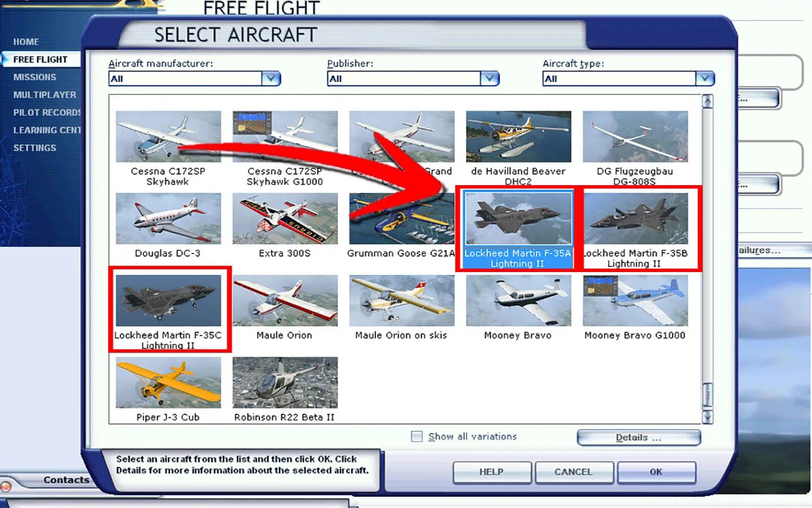
Task: Open SETTINGS in the sidebar menu
Action: [x=34, y=148]
